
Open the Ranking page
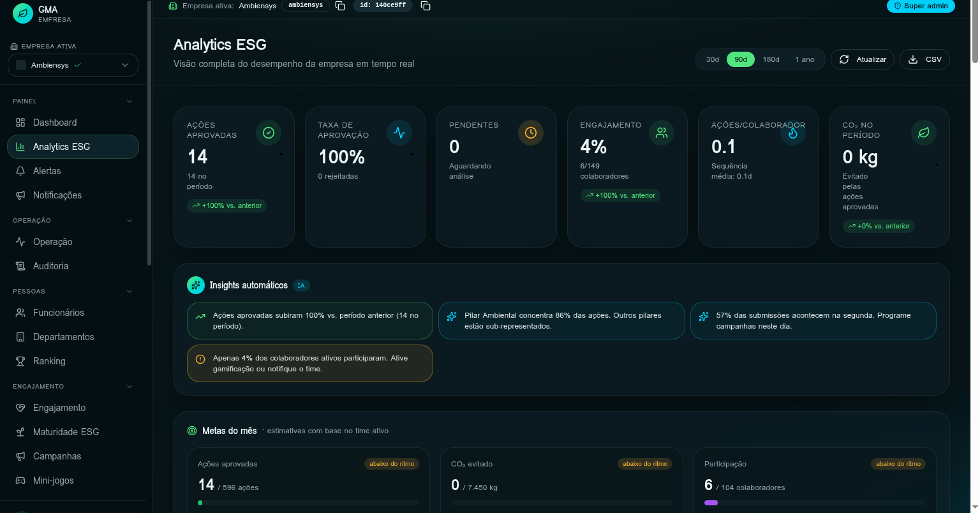73,361
